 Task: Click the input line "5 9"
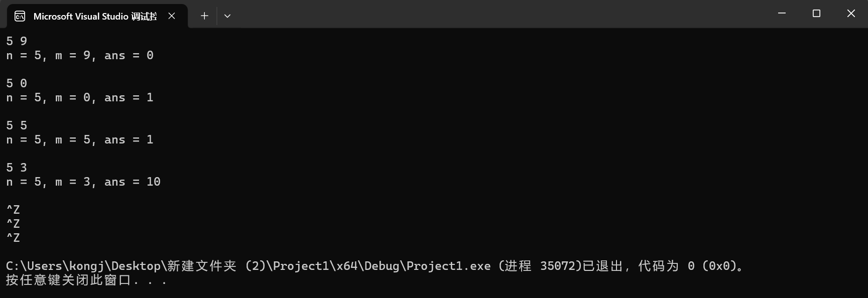coord(17,41)
